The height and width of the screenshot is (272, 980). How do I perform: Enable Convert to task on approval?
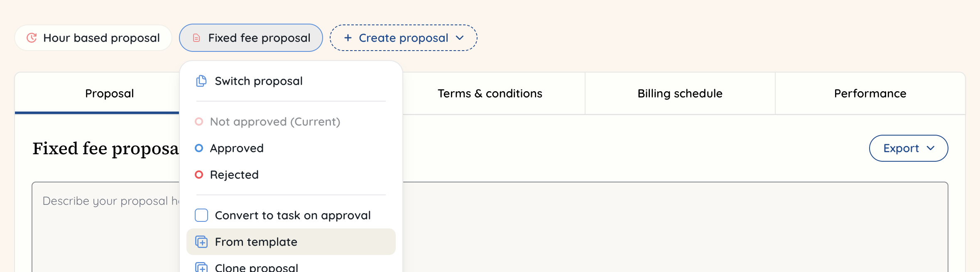click(x=201, y=215)
